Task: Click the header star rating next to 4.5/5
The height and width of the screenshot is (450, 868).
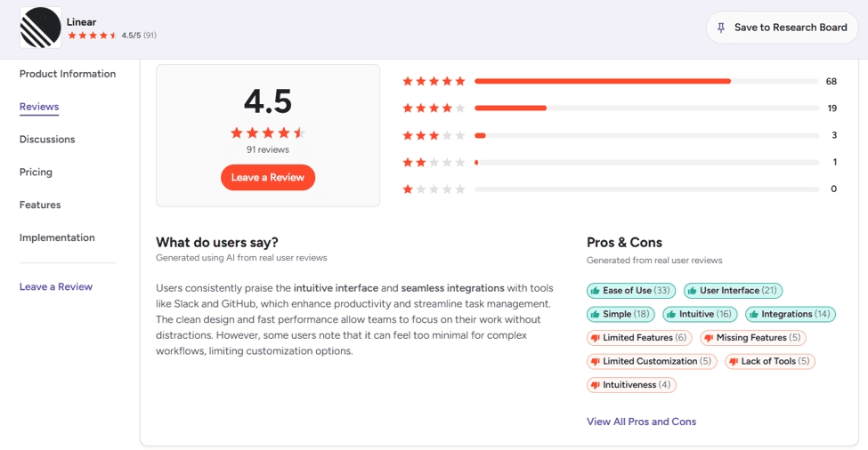Action: pos(93,36)
